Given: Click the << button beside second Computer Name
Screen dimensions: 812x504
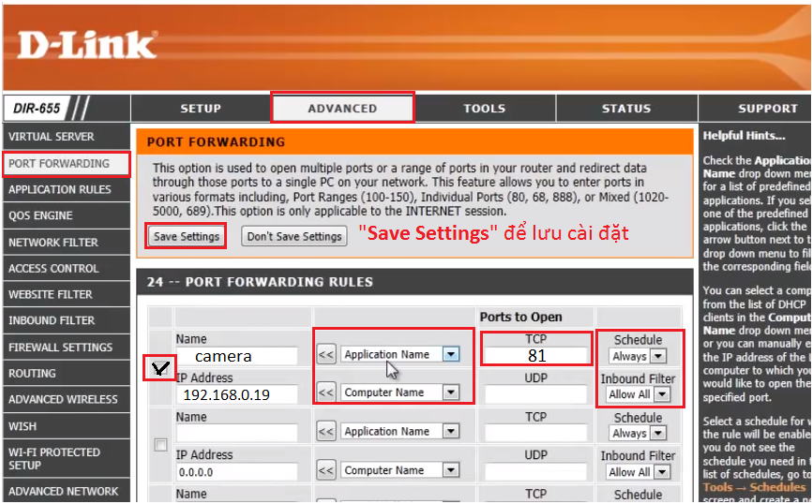Looking at the screenshot, I should tap(325, 470).
